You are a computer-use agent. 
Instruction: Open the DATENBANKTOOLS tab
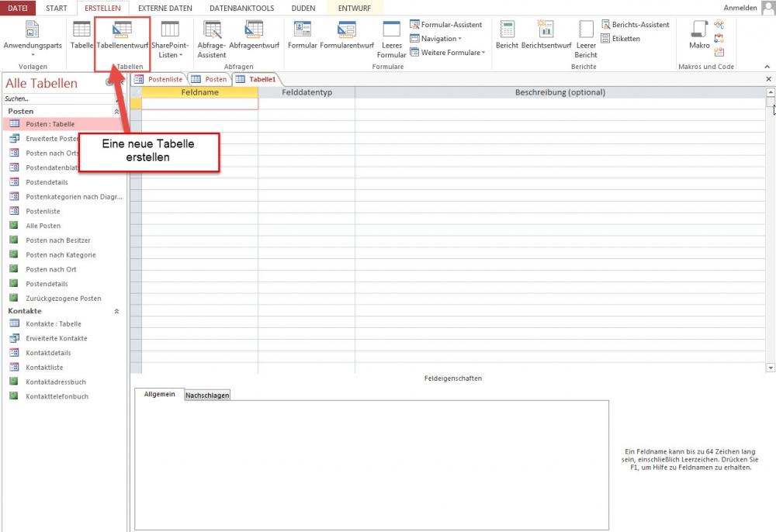pyautogui.click(x=241, y=8)
